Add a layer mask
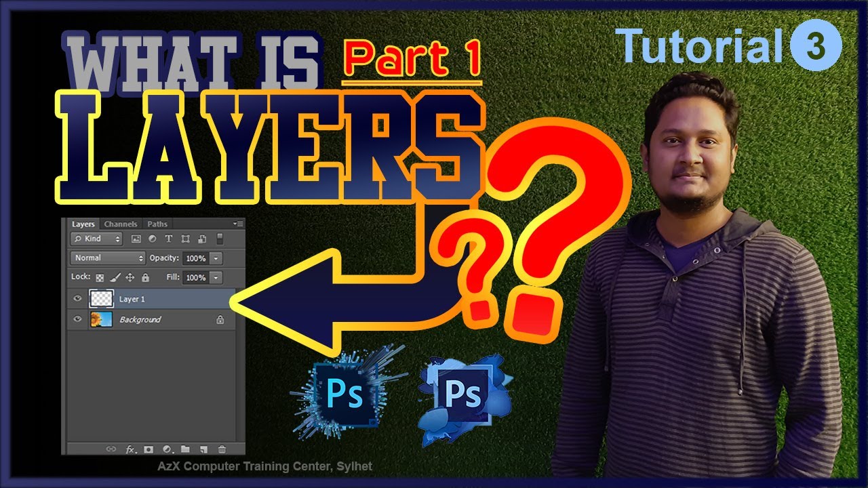868x488 pixels. tap(149, 449)
